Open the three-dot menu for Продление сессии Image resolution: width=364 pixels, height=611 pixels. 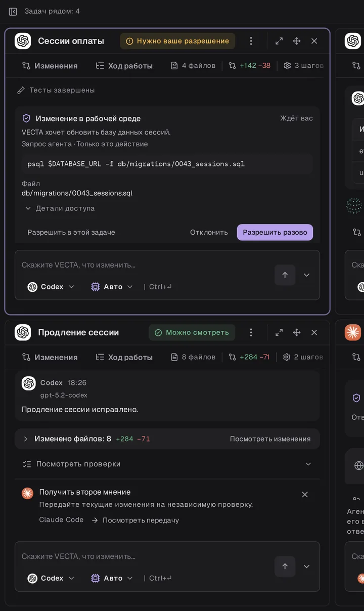pos(251,332)
